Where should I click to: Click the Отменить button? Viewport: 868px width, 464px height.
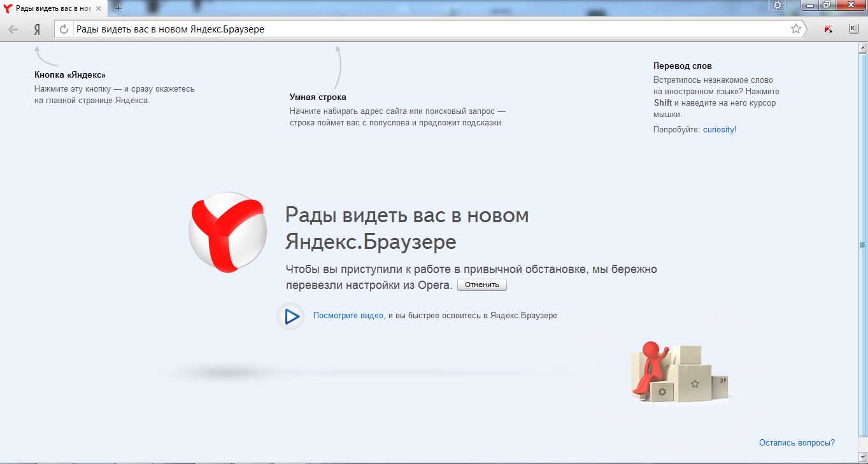(x=482, y=285)
